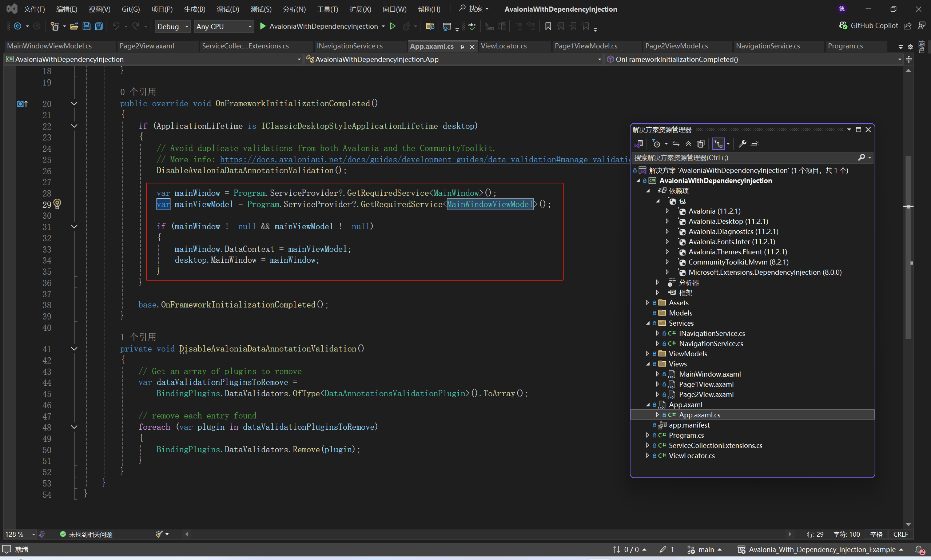Click the editor tab settings gear icon
This screenshot has height=560, width=931.
point(910,47)
